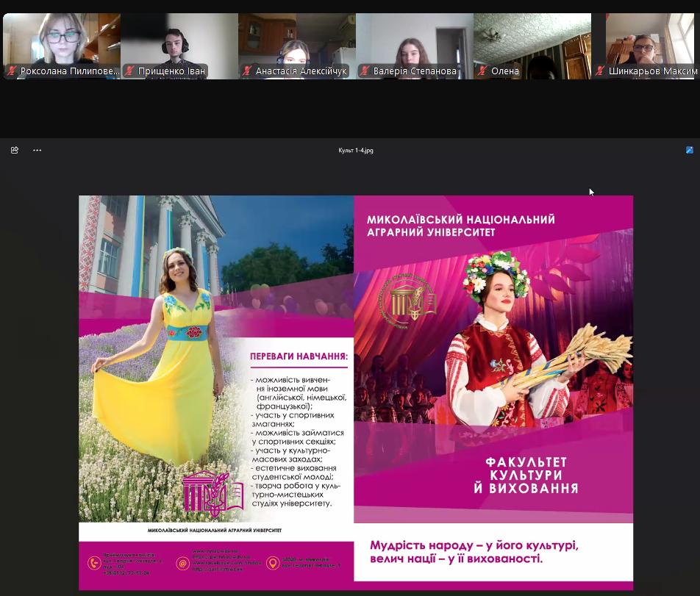Open the three-dot more options menu
700x596 pixels.
tap(37, 150)
